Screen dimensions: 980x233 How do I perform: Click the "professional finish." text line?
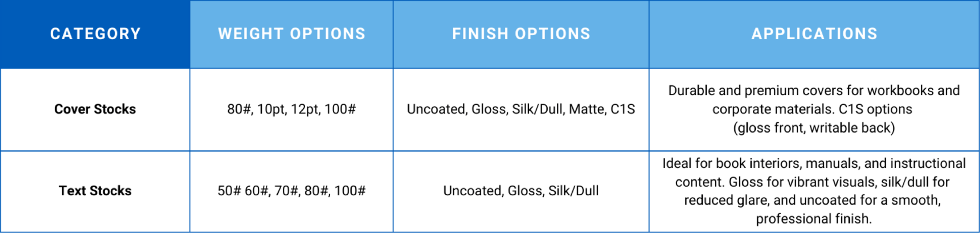[814, 219]
